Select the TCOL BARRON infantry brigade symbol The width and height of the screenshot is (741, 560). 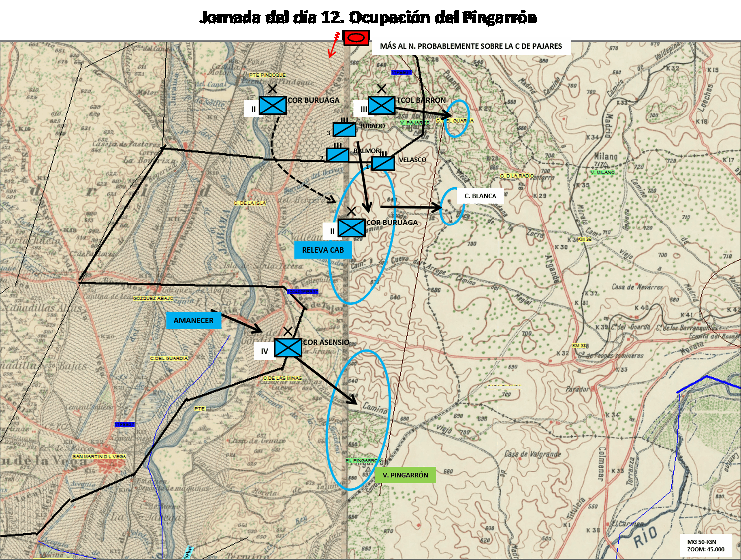pyautogui.click(x=381, y=105)
